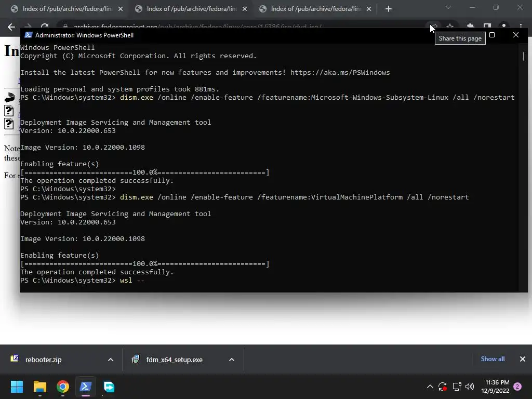Click the second unknown-file icon on page
The width and height of the screenshot is (532, 399).
tap(9, 124)
